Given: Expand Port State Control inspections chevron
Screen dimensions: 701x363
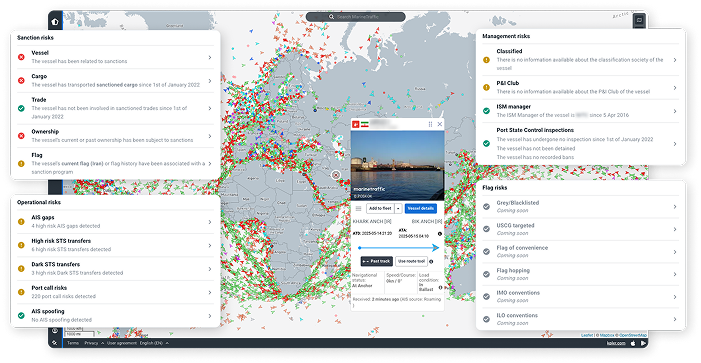Looking at the screenshot, I should (x=675, y=144).
